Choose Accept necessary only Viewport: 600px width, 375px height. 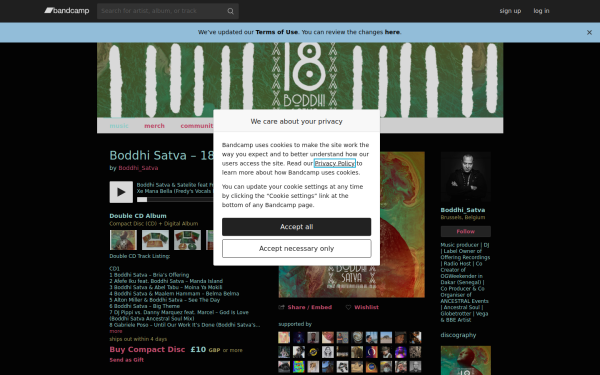[297, 249]
